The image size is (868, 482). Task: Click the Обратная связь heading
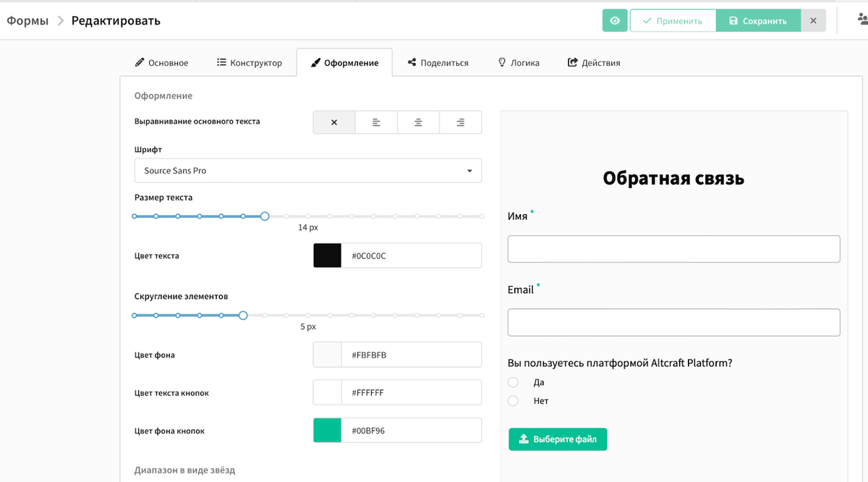click(x=673, y=178)
